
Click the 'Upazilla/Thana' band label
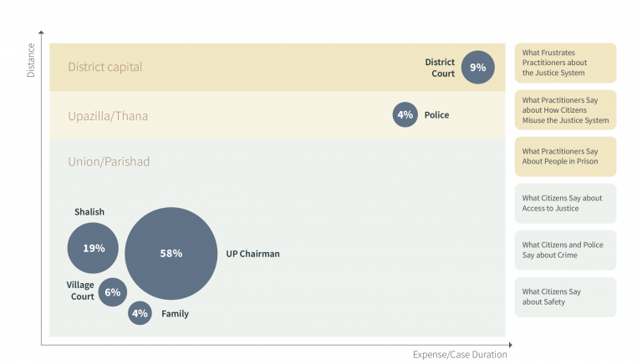tap(108, 116)
